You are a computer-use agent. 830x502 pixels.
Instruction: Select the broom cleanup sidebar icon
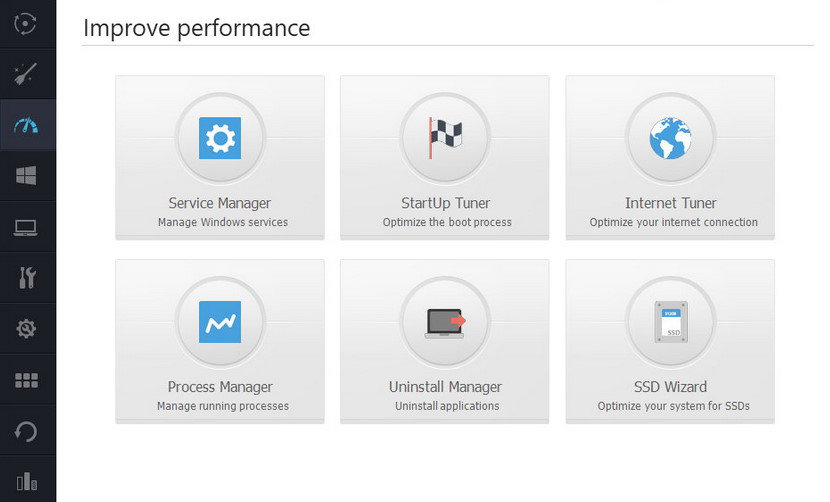coord(26,74)
